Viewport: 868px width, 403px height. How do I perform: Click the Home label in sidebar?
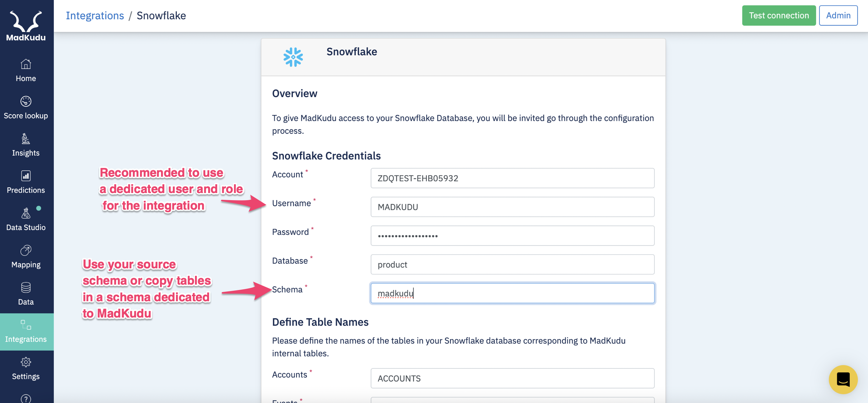(26, 78)
